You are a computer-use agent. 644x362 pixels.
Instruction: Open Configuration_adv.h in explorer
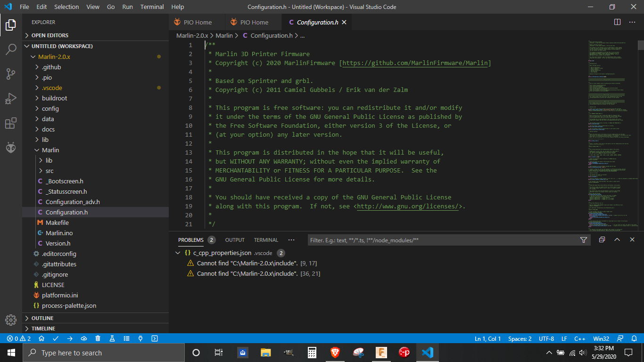pyautogui.click(x=73, y=202)
